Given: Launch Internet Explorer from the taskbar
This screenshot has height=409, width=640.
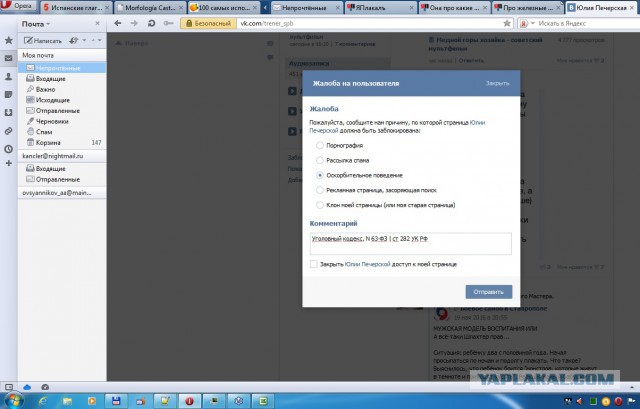Looking at the screenshot, I should 43,401.
